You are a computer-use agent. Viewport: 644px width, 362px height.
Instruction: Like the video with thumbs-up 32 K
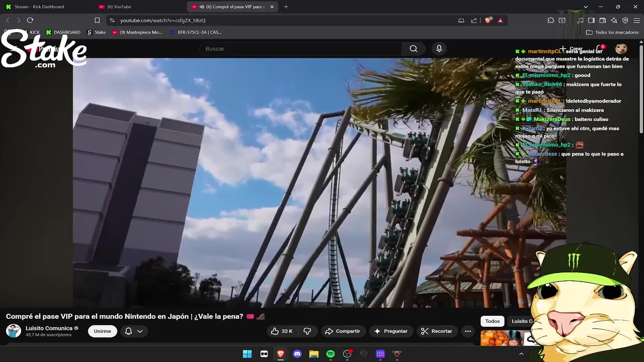click(282, 331)
